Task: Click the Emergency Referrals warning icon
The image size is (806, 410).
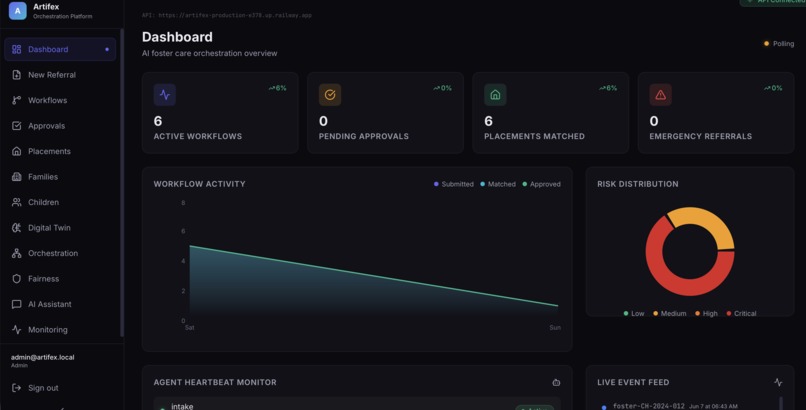Action: click(661, 95)
